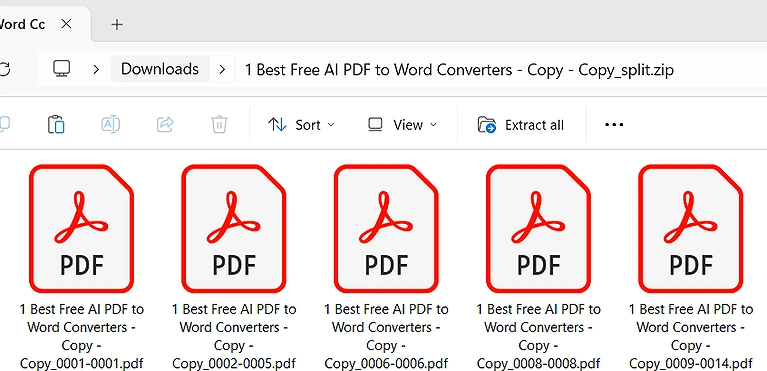
Task: Close the current File Explorer tab
Action: pyautogui.click(x=67, y=23)
